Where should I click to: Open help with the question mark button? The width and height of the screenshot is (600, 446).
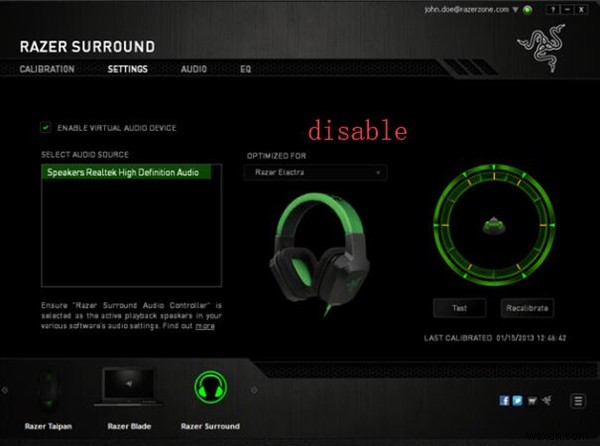tap(553, 10)
